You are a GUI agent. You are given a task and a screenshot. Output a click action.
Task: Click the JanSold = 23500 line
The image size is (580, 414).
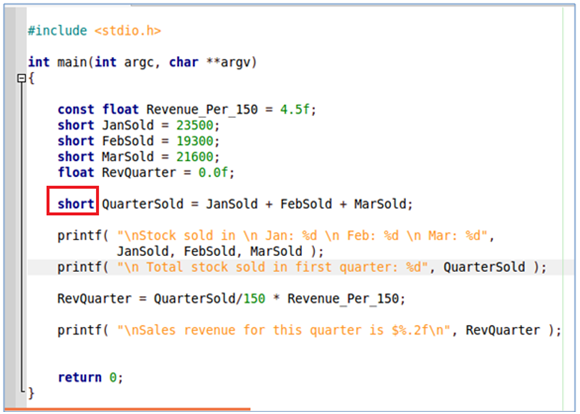click(x=139, y=125)
